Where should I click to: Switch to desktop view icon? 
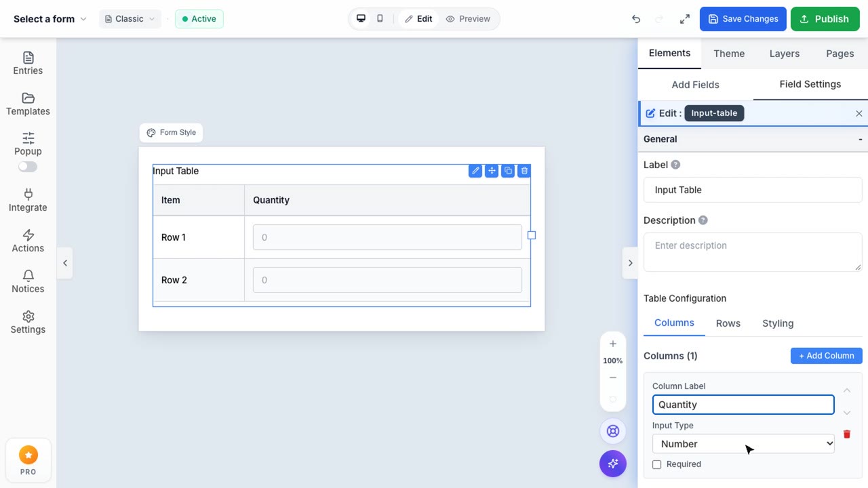pos(361,19)
